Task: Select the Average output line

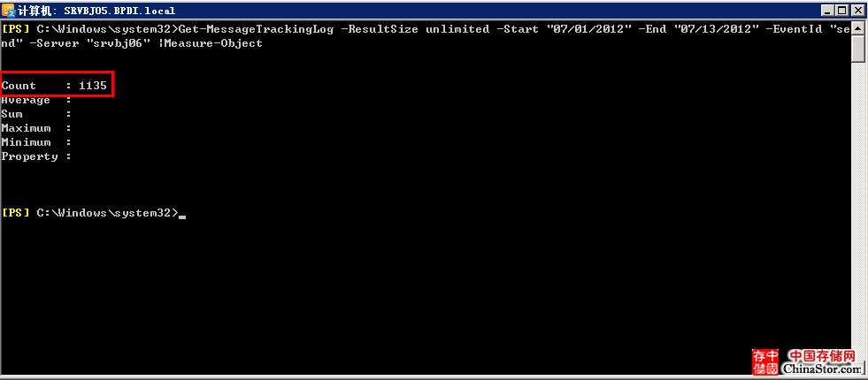Action: pos(36,100)
